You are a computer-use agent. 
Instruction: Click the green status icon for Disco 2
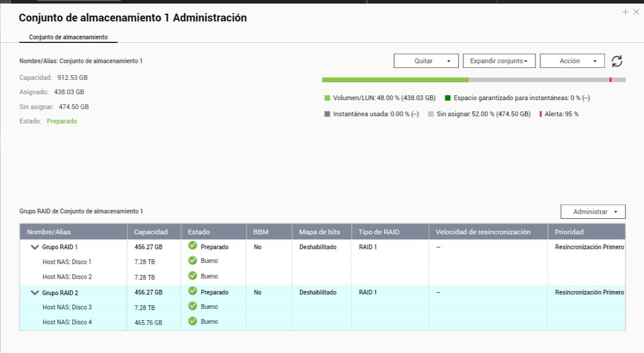tap(193, 275)
